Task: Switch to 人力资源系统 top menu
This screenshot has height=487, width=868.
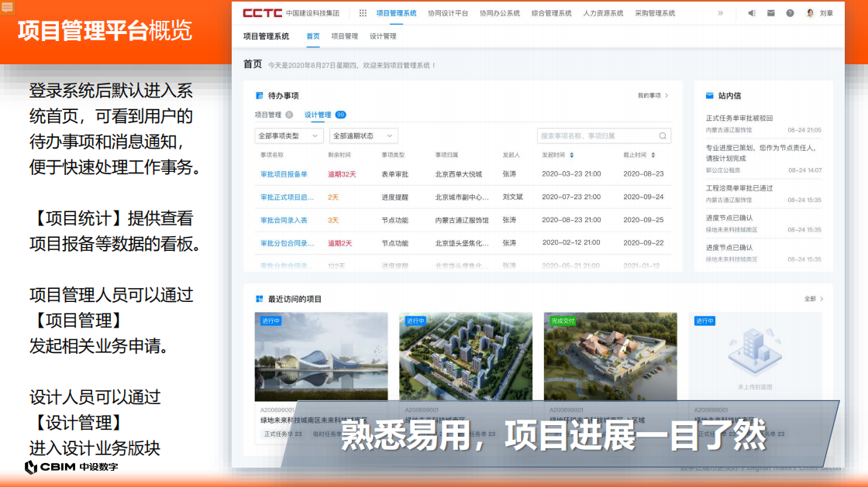Action: tap(603, 13)
